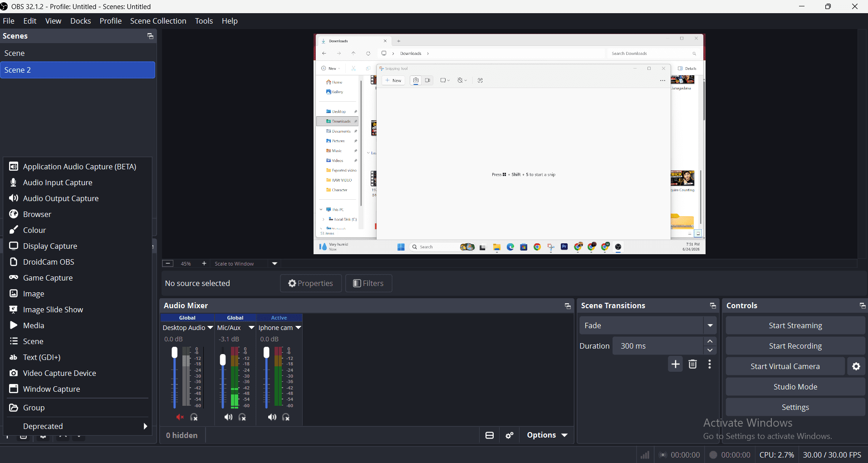Undock the Scenes panel
The width and height of the screenshot is (868, 463).
click(x=150, y=36)
